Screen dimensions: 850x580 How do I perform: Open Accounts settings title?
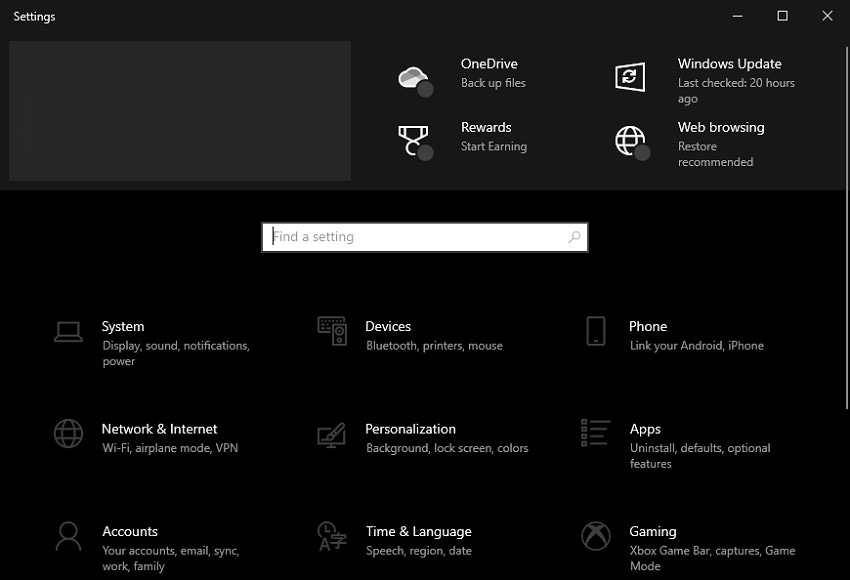[130, 531]
